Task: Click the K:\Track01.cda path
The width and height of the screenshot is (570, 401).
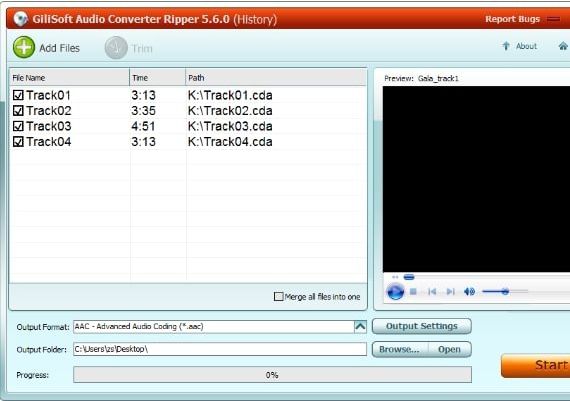Action: click(230, 95)
